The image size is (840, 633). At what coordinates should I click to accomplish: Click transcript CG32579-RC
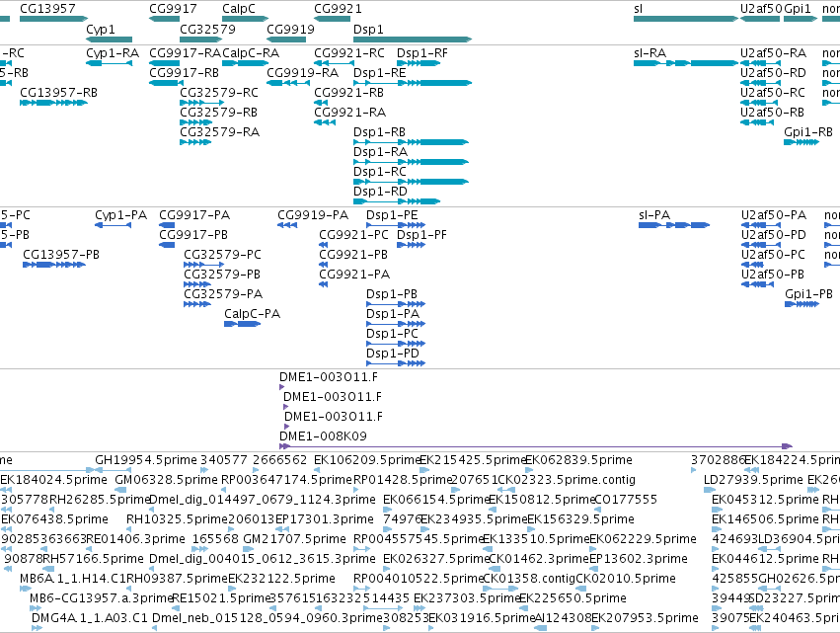click(x=202, y=103)
